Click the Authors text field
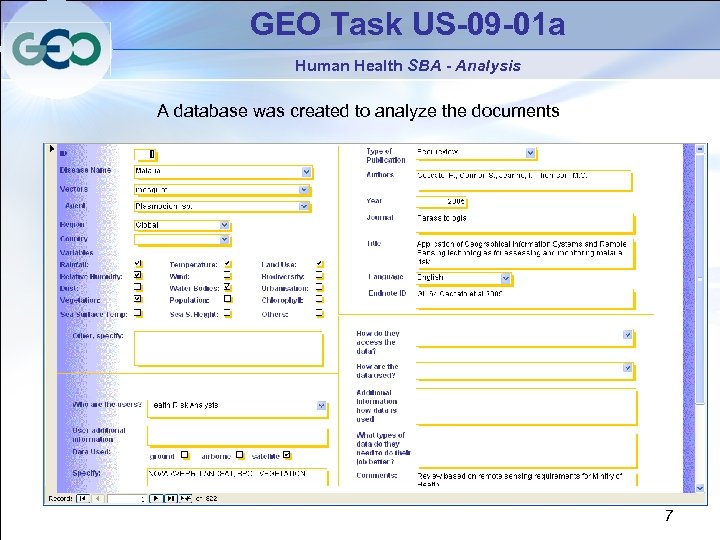This screenshot has height=540, width=720. [x=524, y=180]
